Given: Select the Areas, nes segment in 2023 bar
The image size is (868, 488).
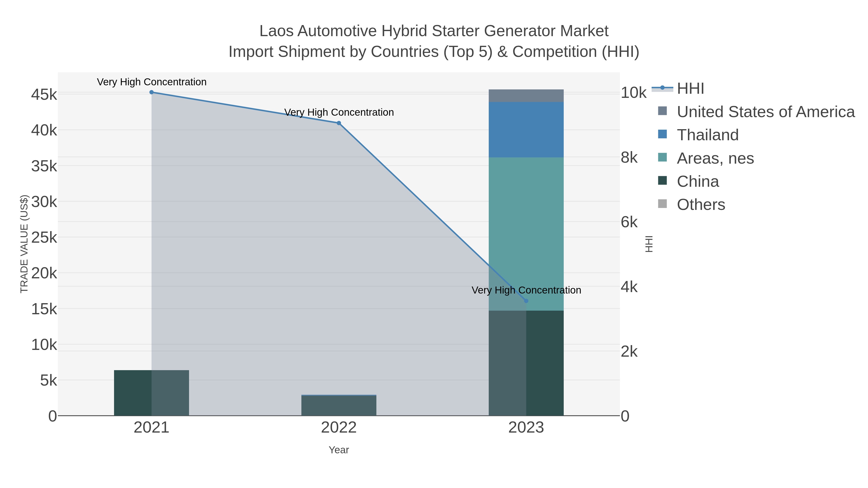Looking at the screenshot, I should pos(526,234).
